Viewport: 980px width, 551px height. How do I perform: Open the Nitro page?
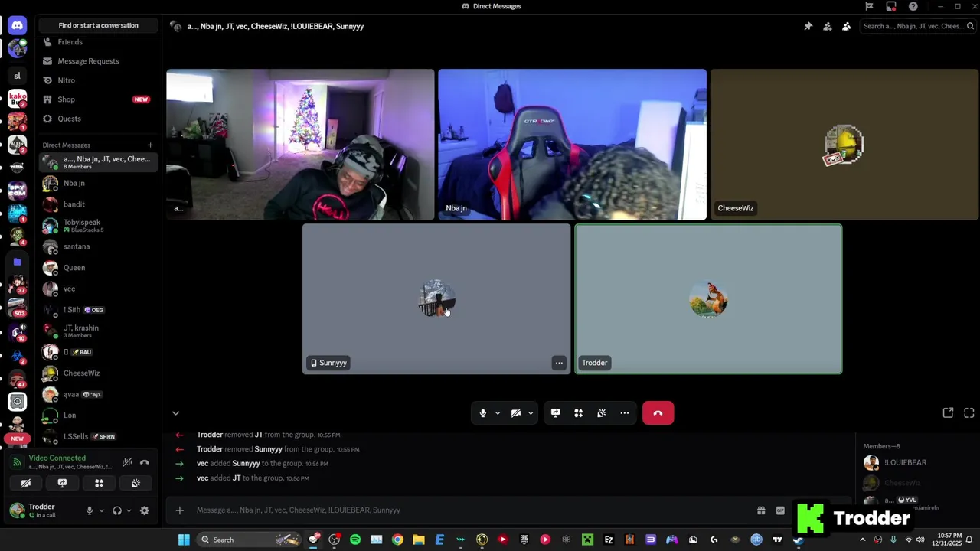coord(99,80)
